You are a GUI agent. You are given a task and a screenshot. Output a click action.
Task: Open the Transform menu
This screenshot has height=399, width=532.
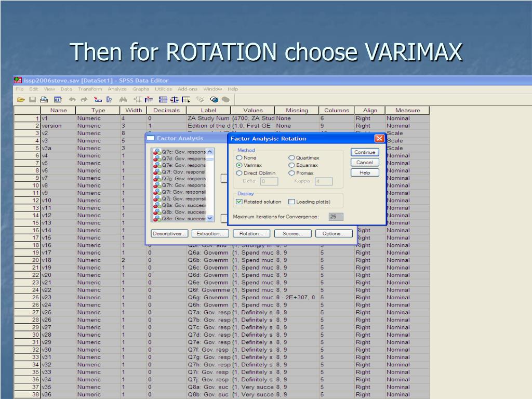point(90,89)
